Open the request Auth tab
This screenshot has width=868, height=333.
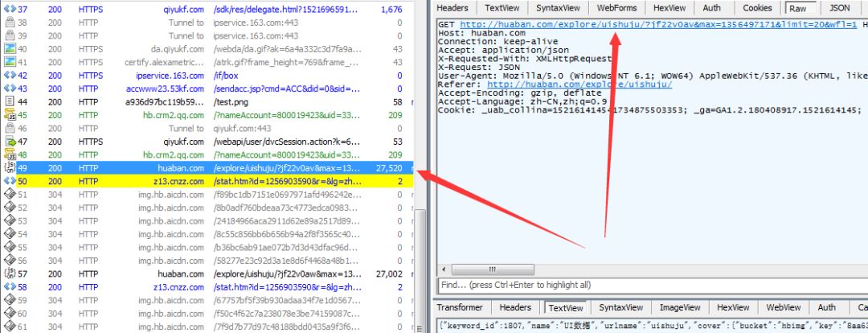711,8
